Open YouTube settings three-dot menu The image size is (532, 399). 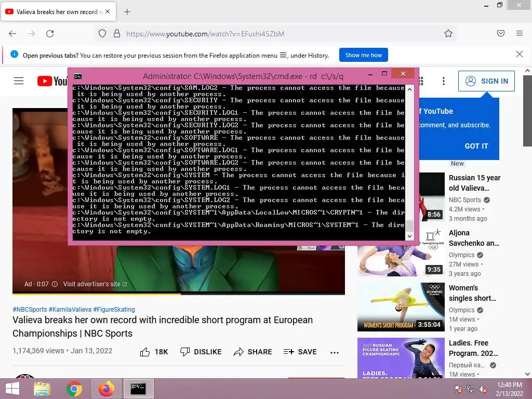pos(444,81)
